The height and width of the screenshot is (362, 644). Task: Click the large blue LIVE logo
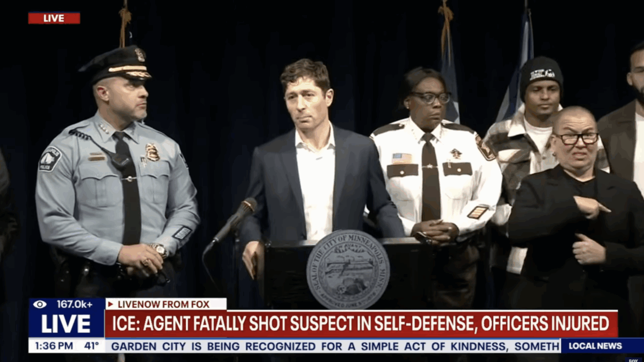(x=66, y=324)
